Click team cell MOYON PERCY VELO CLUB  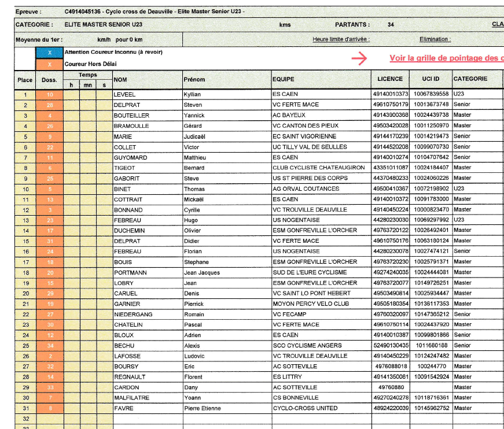(321, 304)
